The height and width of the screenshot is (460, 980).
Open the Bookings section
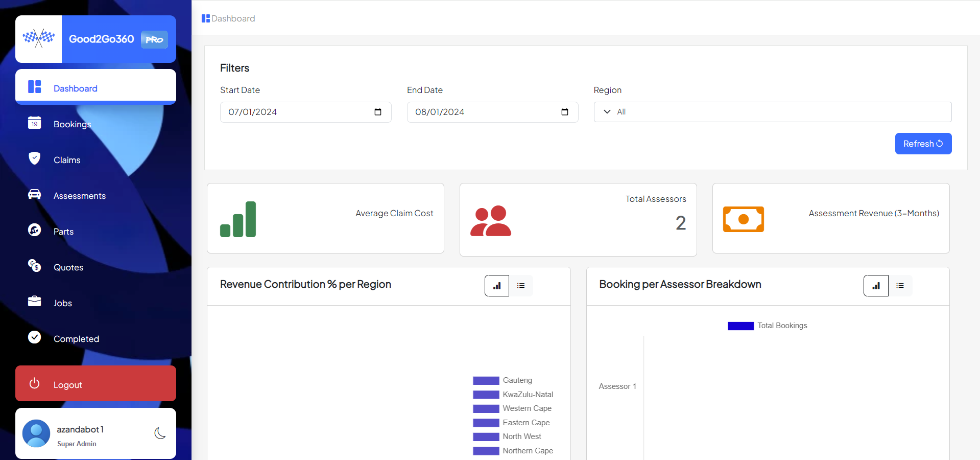(x=95, y=124)
